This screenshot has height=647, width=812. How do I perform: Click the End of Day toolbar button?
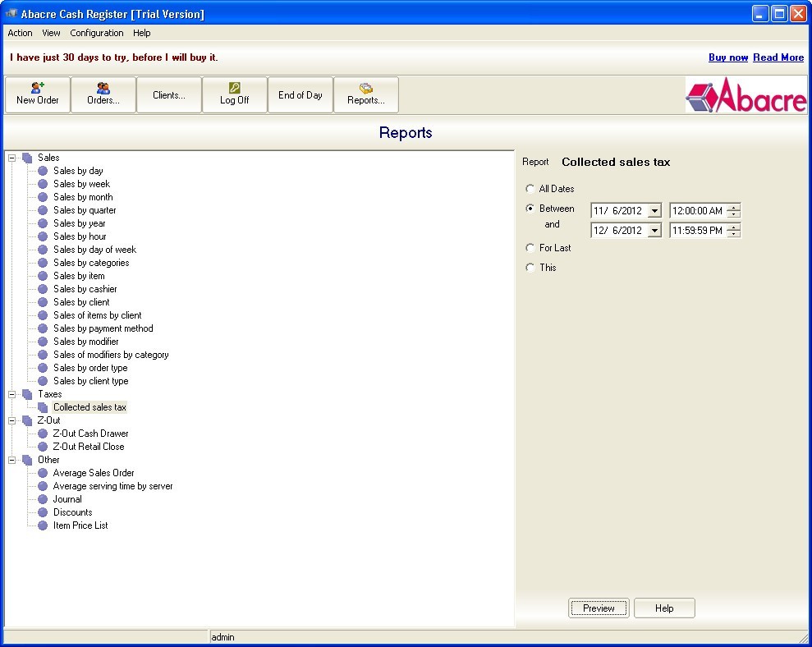[x=300, y=94]
